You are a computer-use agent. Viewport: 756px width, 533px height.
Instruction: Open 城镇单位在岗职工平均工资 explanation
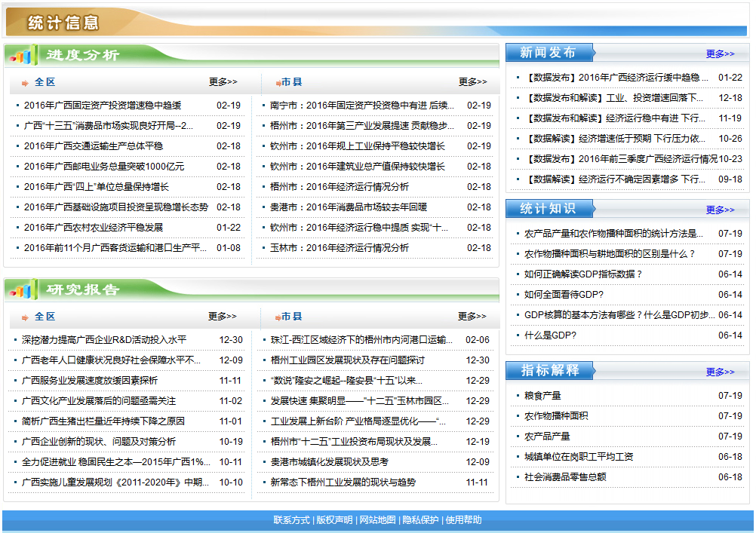579,456
